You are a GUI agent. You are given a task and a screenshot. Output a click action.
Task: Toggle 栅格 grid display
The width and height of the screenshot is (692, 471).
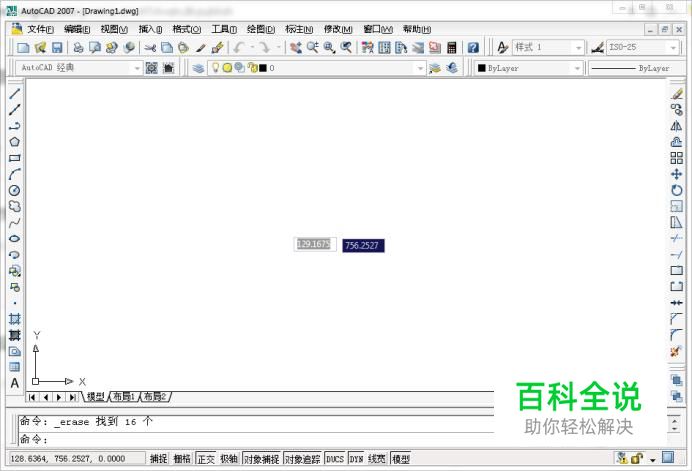[182, 459]
